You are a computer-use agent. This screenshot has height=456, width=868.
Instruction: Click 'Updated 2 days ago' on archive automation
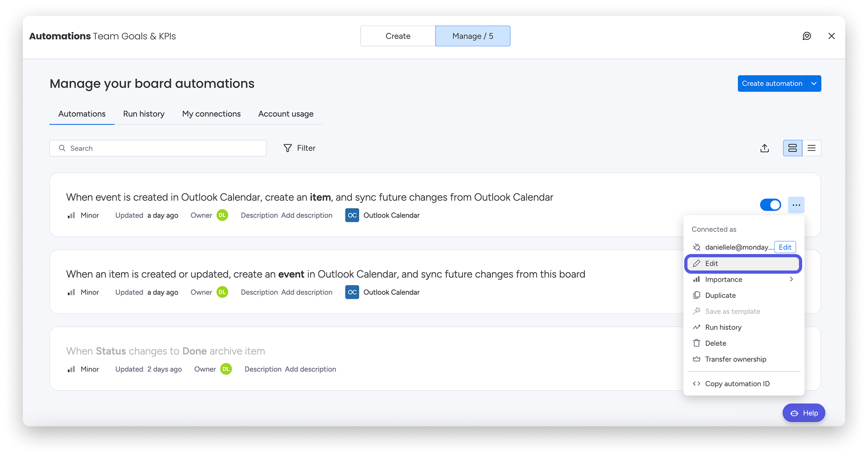tap(149, 369)
